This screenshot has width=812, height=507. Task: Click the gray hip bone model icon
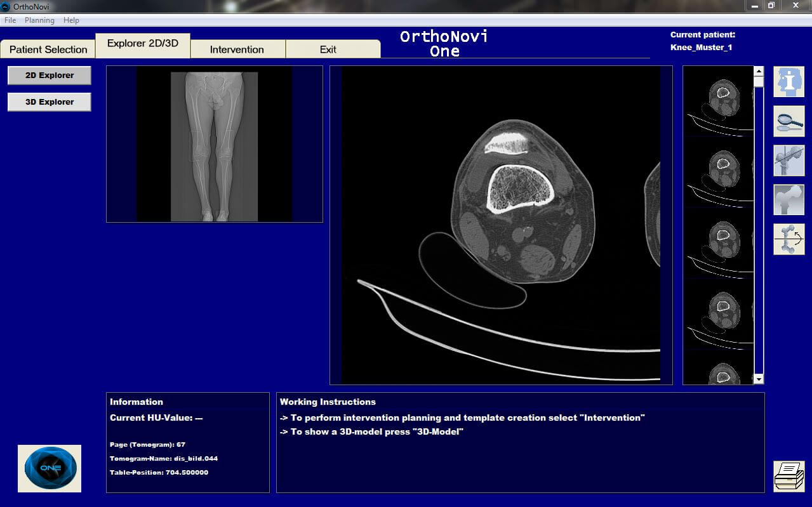point(789,200)
